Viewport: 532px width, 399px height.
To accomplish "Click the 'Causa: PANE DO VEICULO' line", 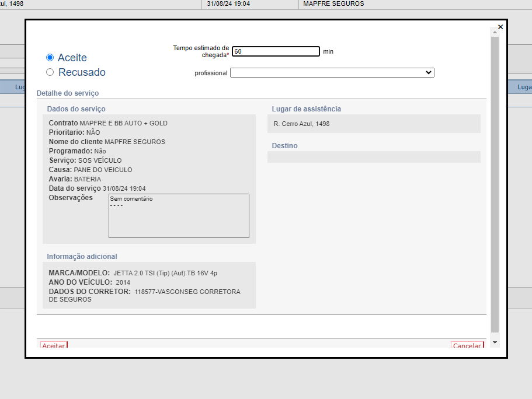I will (x=91, y=170).
